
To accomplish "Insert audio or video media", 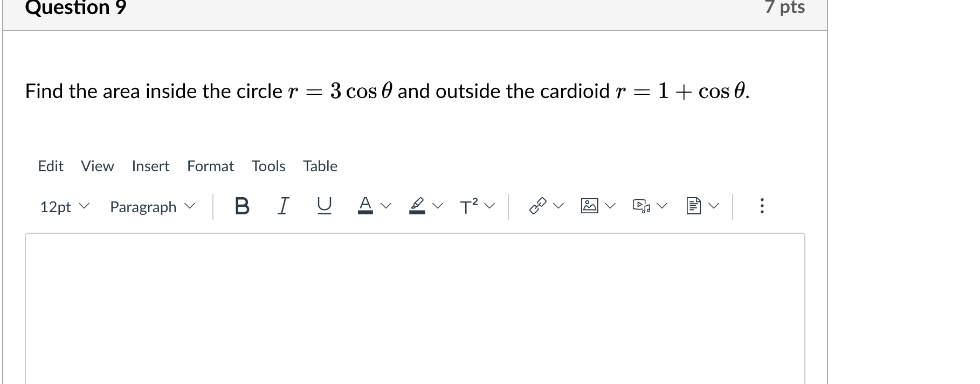I will coord(640,205).
